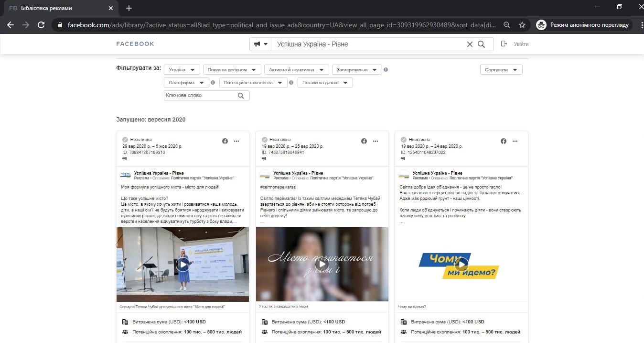Screen dimensions: 644x343
Task: Click the browser forward arrow
Action: [x=26, y=25]
